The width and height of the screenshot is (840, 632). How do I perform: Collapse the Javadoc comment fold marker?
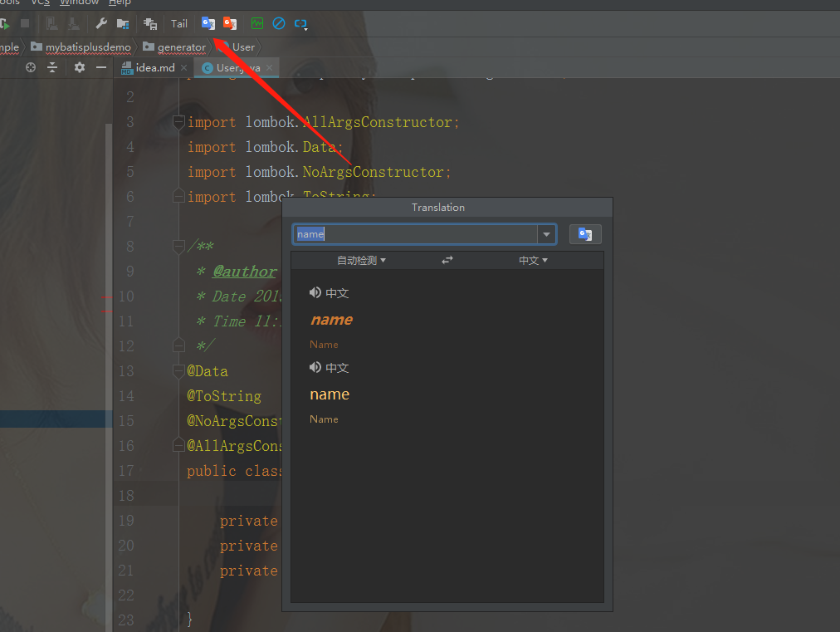[x=179, y=247]
